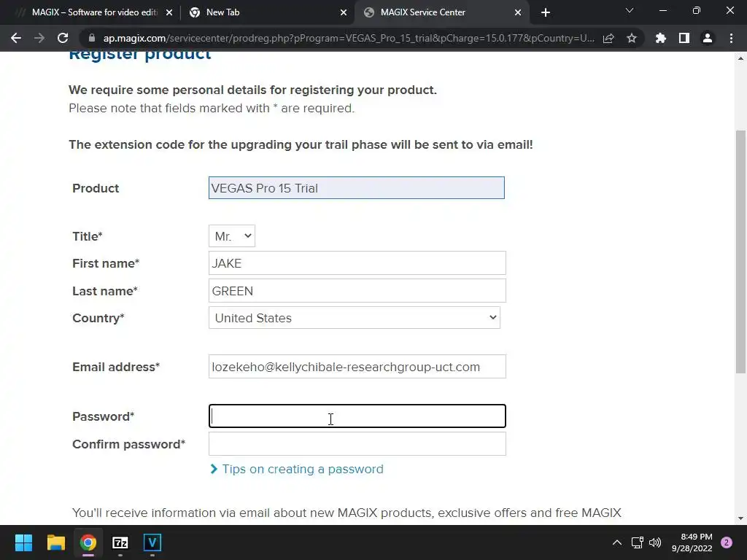Select the MAGIX Service Center tab
This screenshot has width=747, height=560.
coord(441,12)
